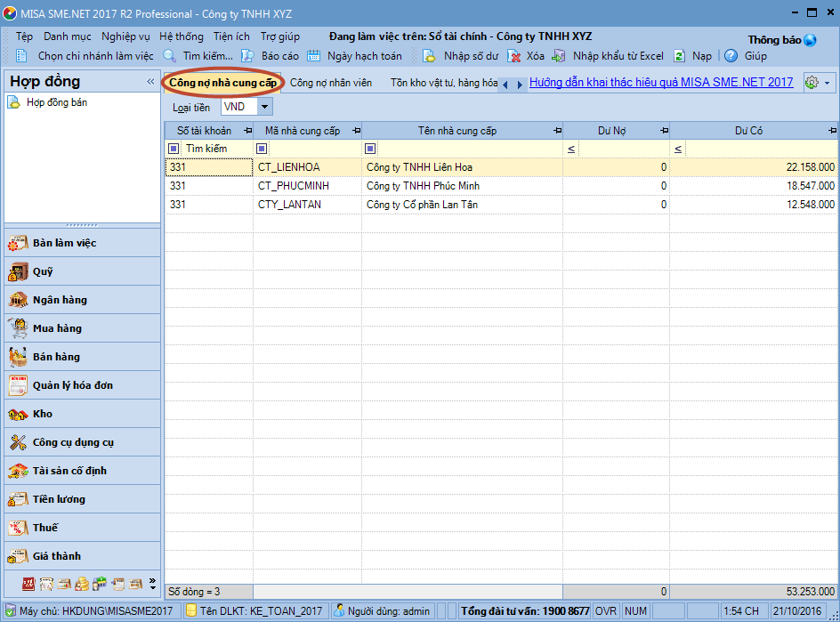Click Công ty Cổ phần Lan Tân cell
The image size is (840, 622).
coord(463,205)
